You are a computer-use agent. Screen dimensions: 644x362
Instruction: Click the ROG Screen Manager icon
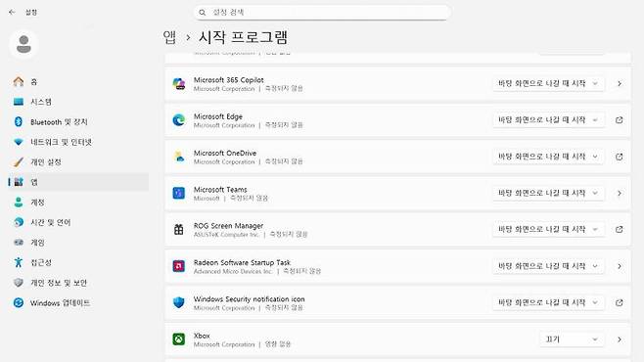(179, 230)
